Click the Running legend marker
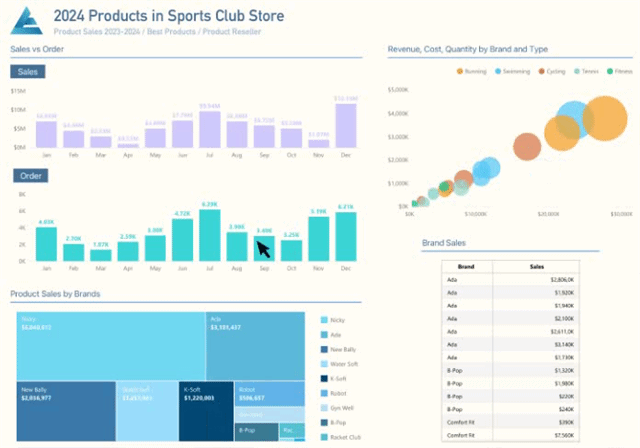 pos(460,72)
